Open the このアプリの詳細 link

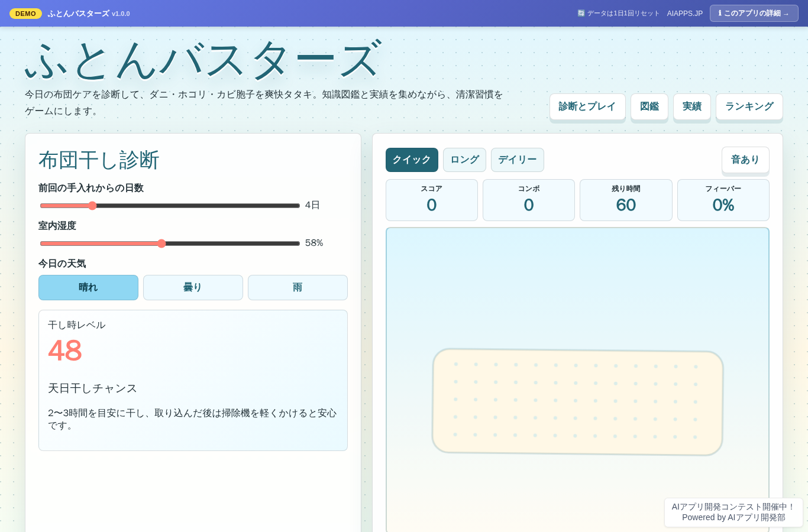[754, 13]
